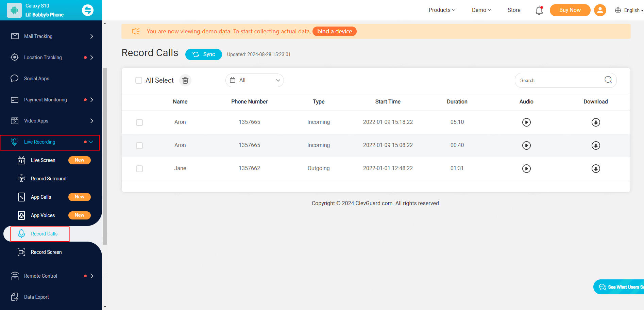Download the Aron 15:08:22 call recording
Viewport: 644px width, 310px height.
(x=596, y=145)
